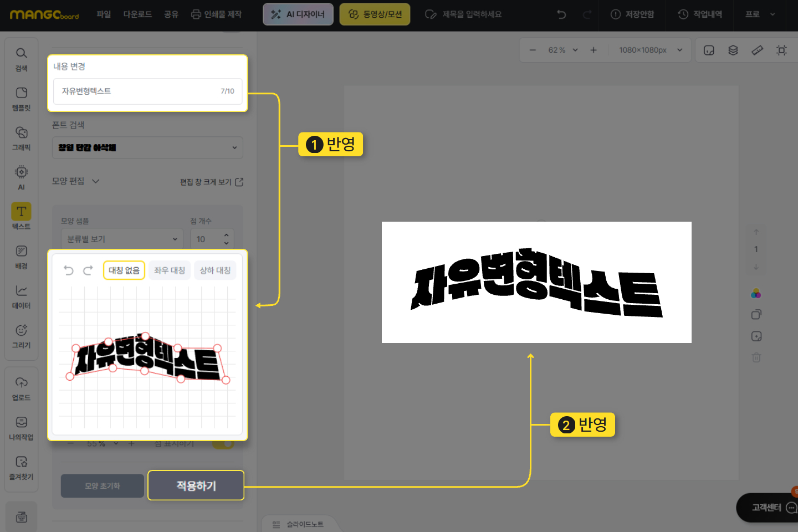The height and width of the screenshot is (532, 798).
Task: Open the font selection dropdown
Action: [147, 148]
